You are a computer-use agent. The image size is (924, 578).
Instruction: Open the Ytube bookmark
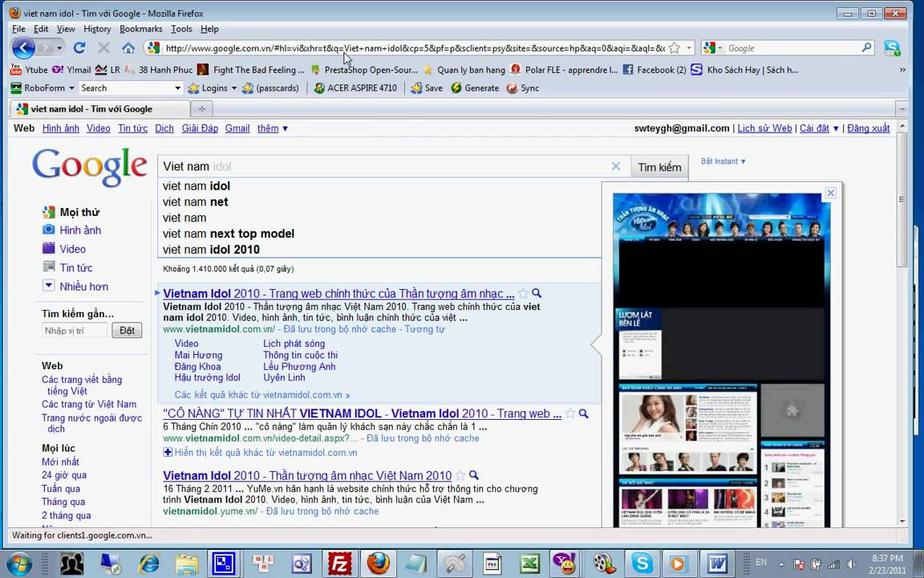click(x=29, y=70)
